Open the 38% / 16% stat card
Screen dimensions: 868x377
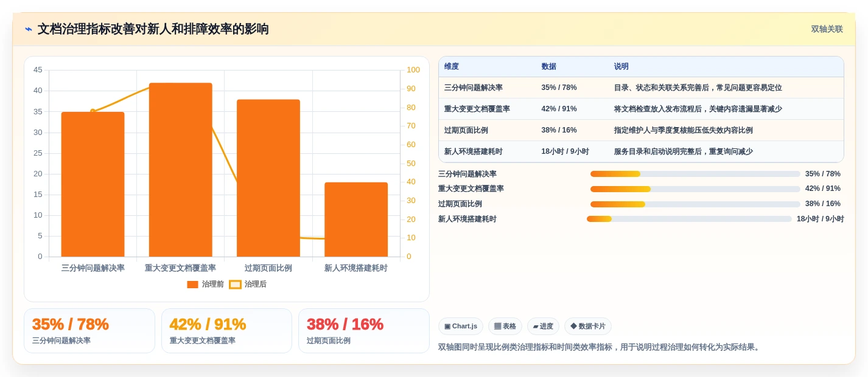click(364, 331)
